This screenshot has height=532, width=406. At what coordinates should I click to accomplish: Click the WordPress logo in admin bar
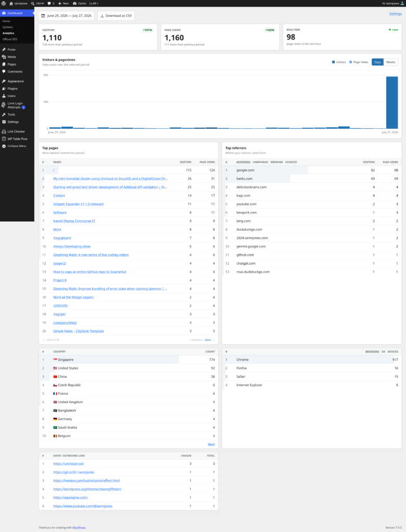tap(4, 4)
